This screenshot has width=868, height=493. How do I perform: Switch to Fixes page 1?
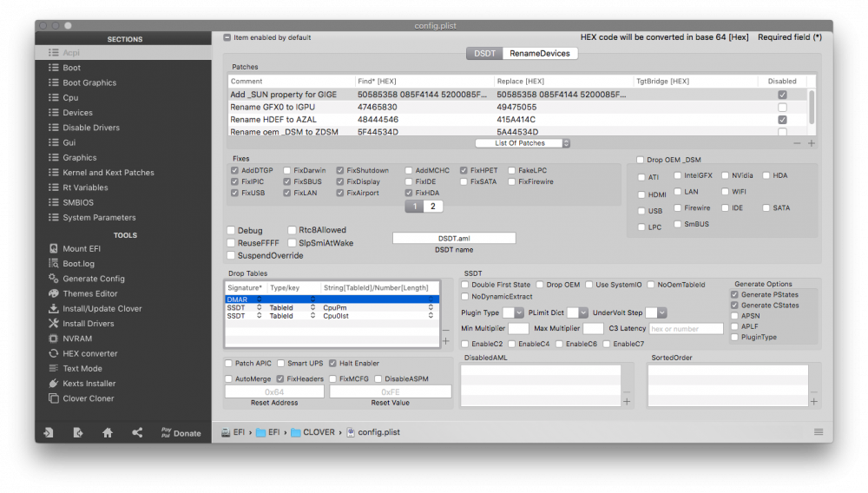coord(415,207)
